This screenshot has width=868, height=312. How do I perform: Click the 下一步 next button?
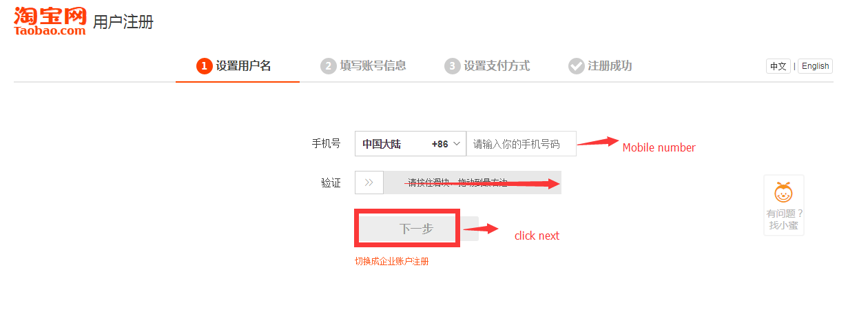[x=416, y=229]
